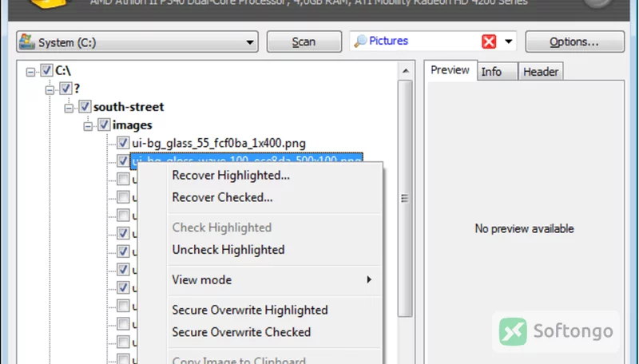This screenshot has height=364, width=639.
Task: Choose Recover Checked... from context menu
Action: tap(223, 197)
